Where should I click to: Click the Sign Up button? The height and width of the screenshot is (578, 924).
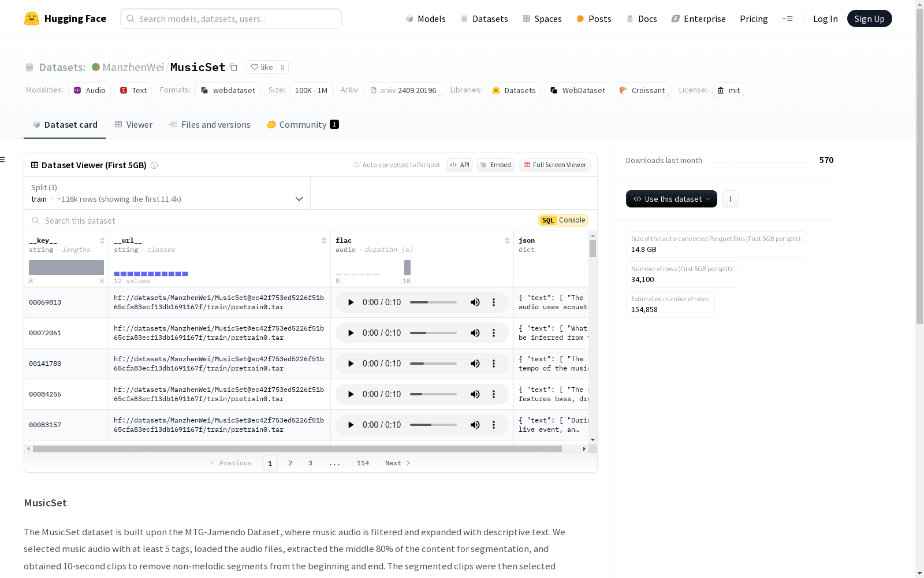pyautogui.click(x=870, y=18)
